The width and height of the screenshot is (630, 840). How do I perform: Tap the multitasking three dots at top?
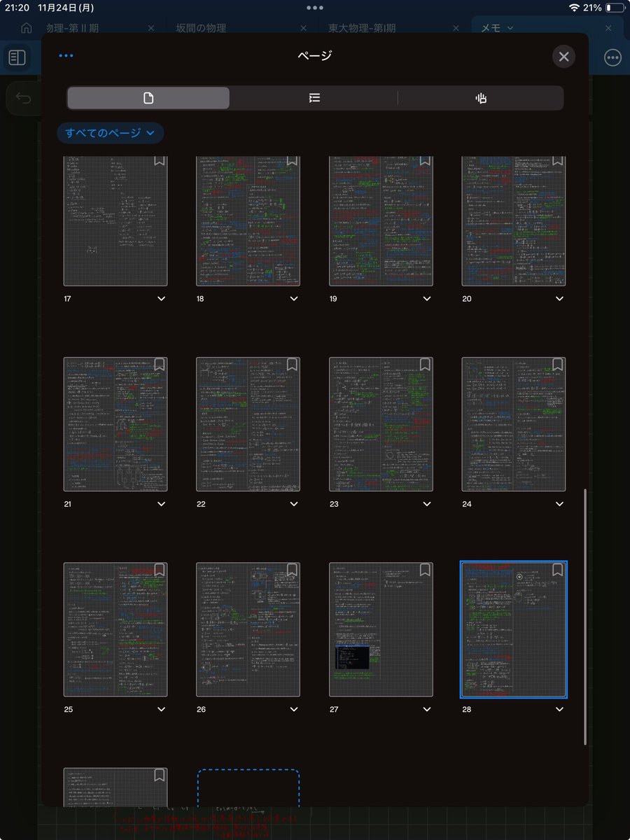tap(315, 8)
